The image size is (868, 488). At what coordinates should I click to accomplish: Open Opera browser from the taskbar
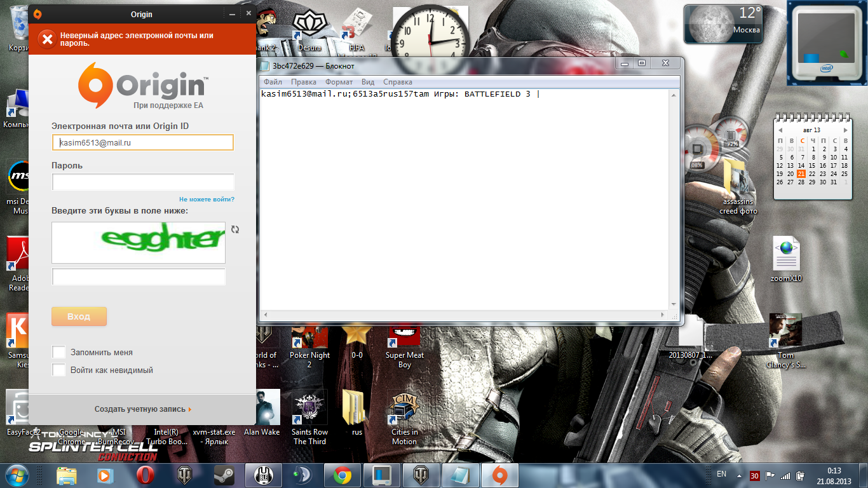(145, 475)
